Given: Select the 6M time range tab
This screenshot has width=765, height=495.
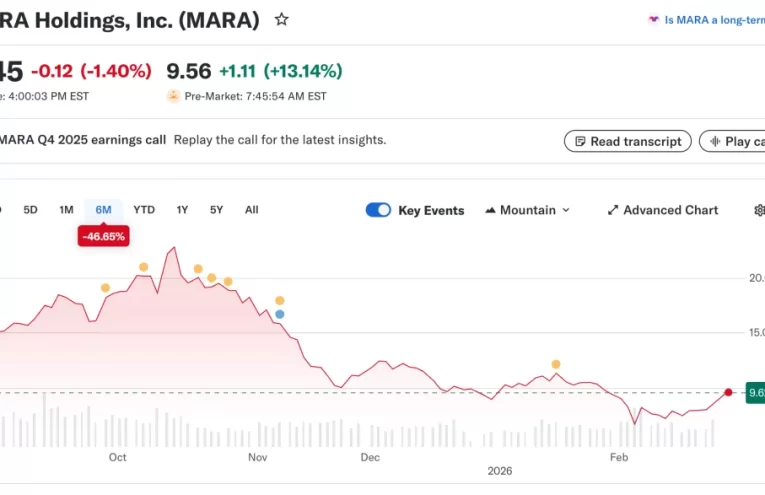Looking at the screenshot, I should tap(103, 210).
